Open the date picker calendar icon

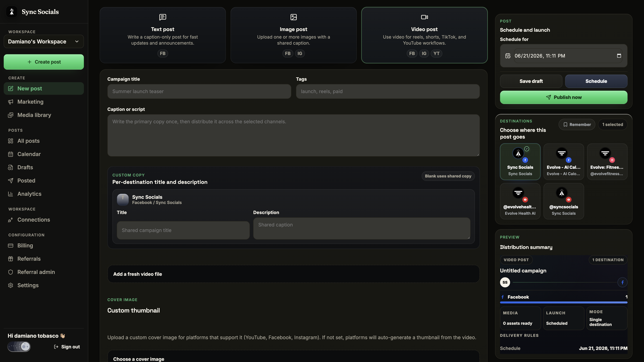pyautogui.click(x=619, y=56)
